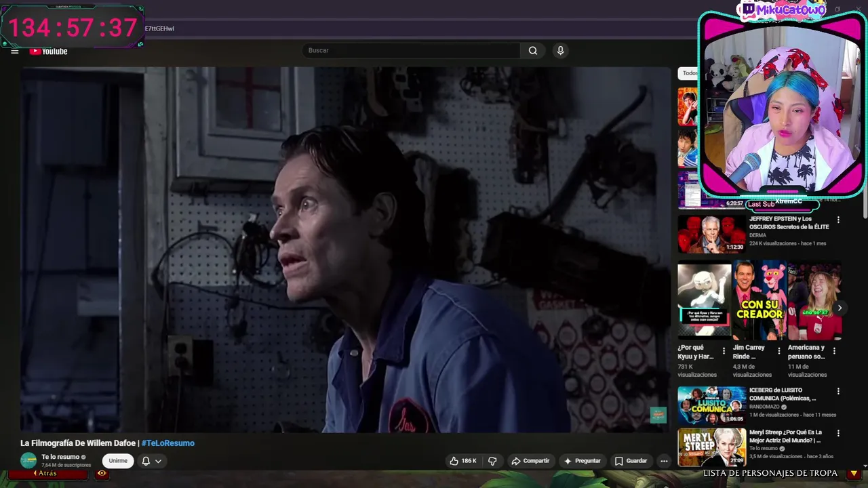Viewport: 868px width, 488px height.
Task: Open the Jim Carrey CON SU CREADOR short
Action: [759, 300]
